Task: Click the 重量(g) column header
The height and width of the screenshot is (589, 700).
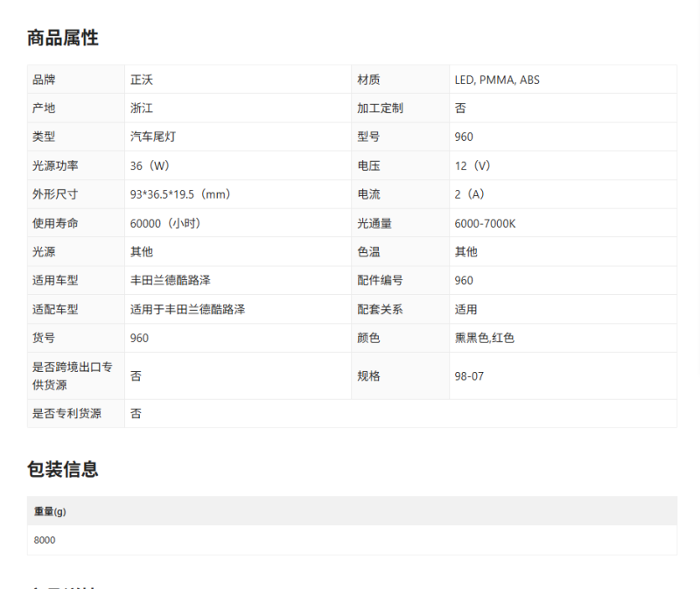Action: click(50, 511)
